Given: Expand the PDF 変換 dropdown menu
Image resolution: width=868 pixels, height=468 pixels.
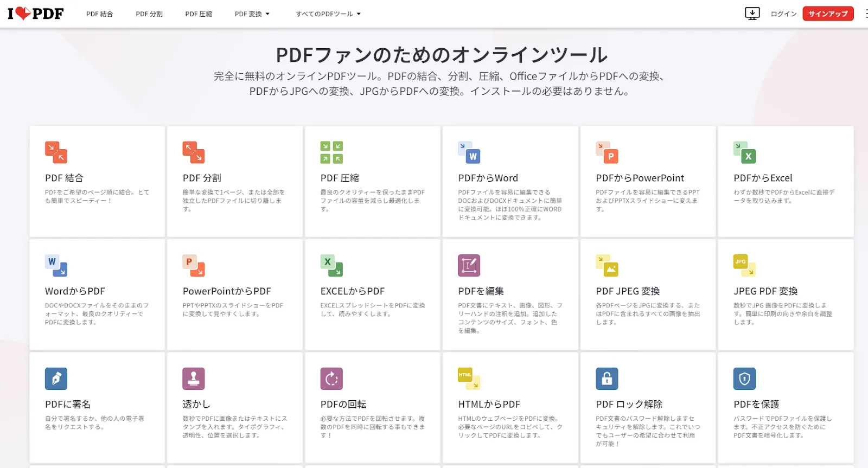Looking at the screenshot, I should click(252, 14).
